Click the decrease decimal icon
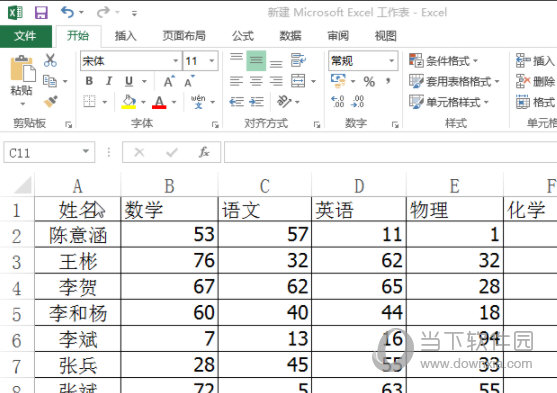Image resolution: width=557 pixels, height=393 pixels. (357, 102)
